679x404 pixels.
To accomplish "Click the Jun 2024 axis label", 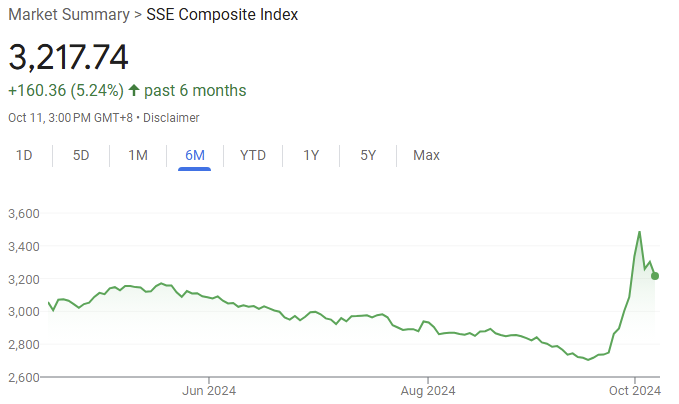I will [x=209, y=391].
